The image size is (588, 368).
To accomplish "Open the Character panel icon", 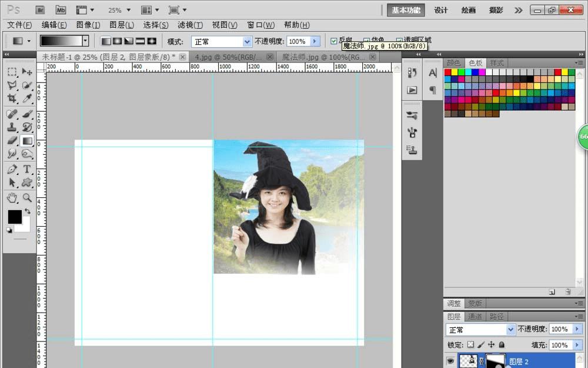I will (x=433, y=72).
